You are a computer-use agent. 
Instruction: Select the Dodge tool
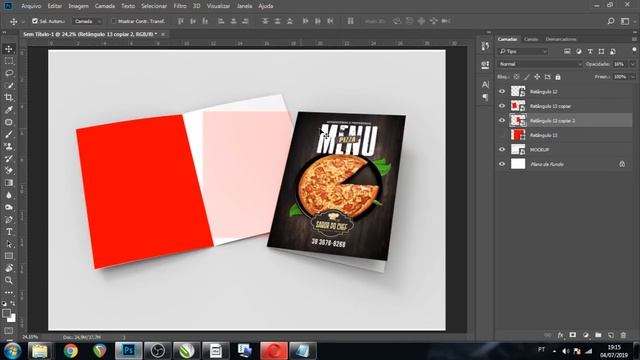coord(9,207)
